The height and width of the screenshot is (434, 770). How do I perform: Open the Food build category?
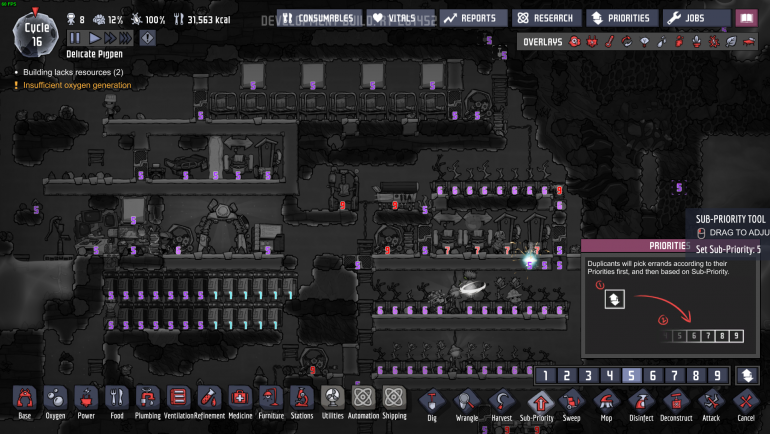tap(117, 403)
